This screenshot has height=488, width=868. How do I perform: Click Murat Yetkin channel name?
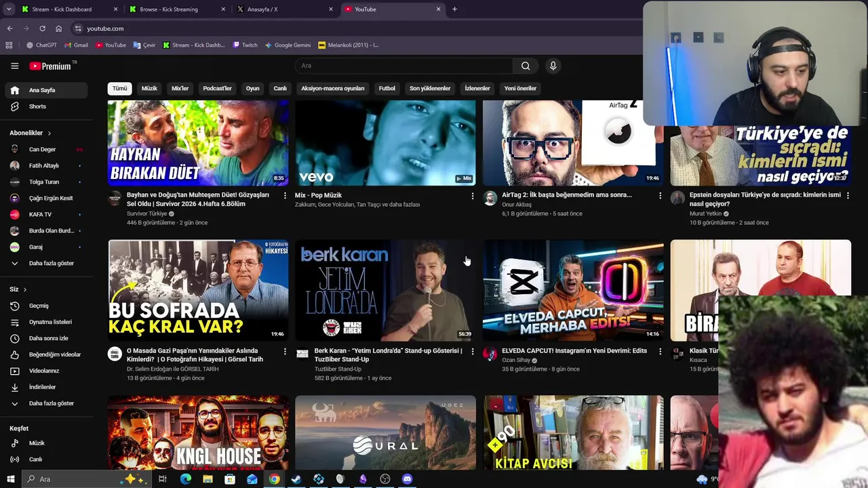[705, 213]
